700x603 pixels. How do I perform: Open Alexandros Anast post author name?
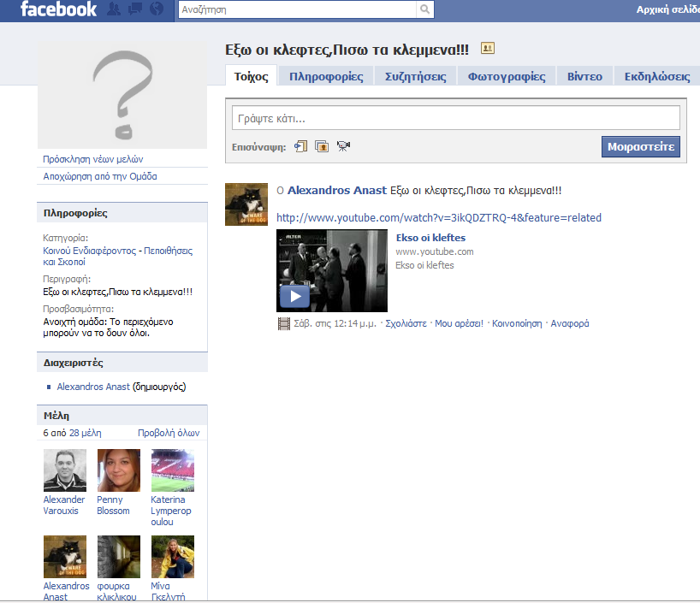336,190
